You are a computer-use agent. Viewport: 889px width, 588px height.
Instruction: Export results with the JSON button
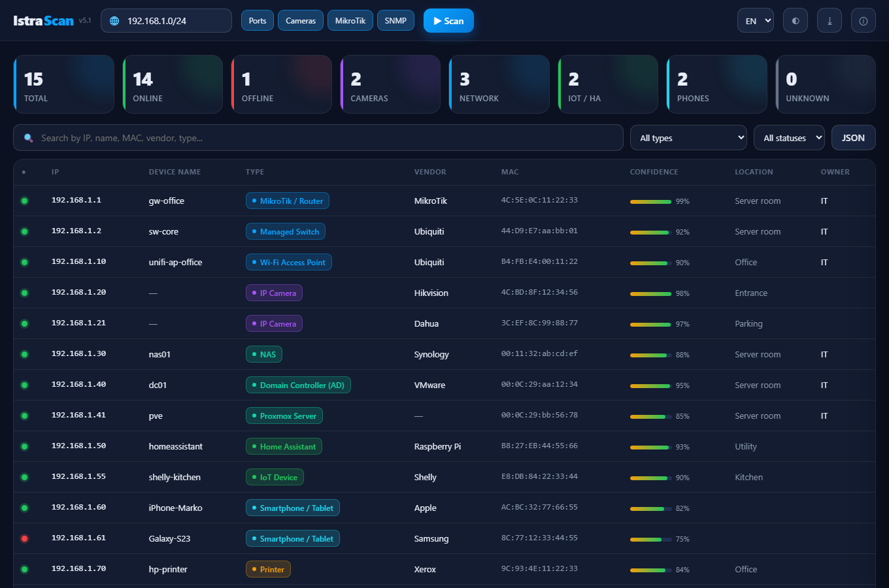pos(853,138)
